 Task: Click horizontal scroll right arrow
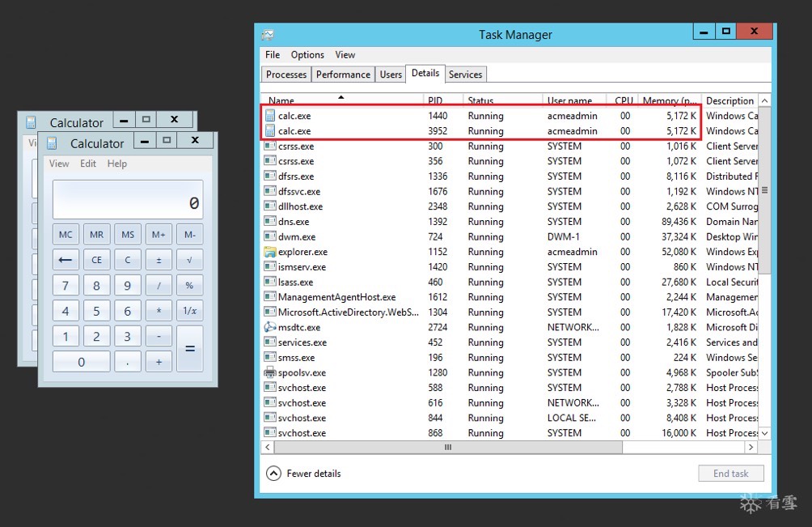751,447
